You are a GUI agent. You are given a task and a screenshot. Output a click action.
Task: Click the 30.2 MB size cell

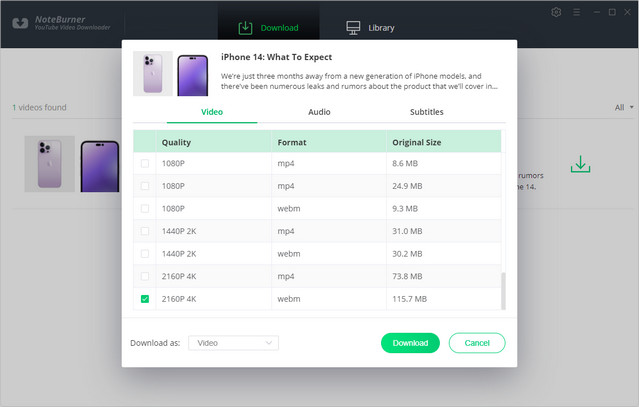click(x=407, y=254)
